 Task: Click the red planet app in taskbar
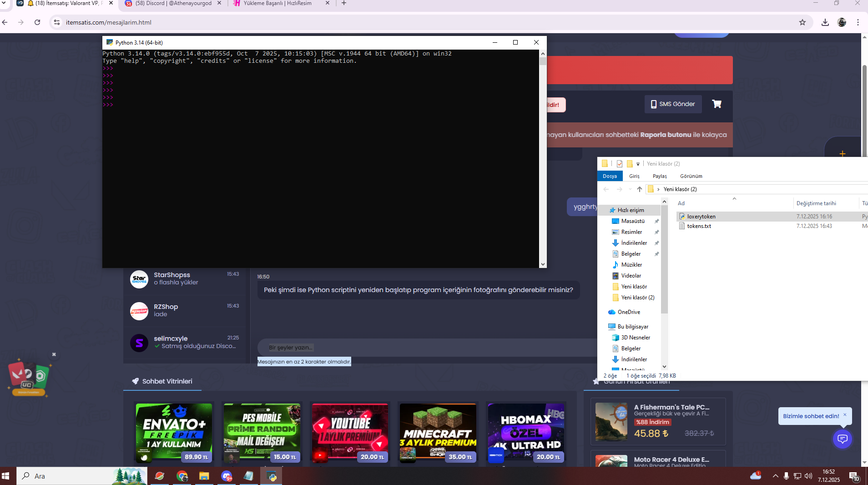click(160, 476)
